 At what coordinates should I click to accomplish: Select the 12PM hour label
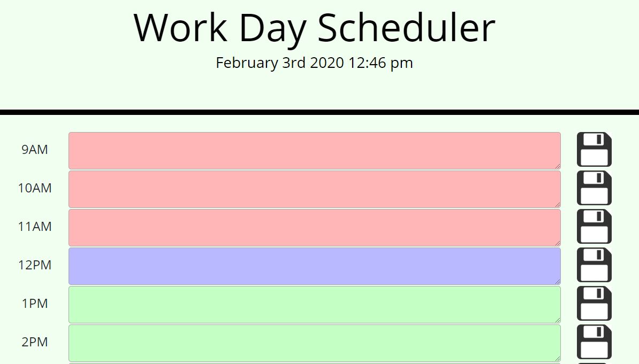coord(34,265)
